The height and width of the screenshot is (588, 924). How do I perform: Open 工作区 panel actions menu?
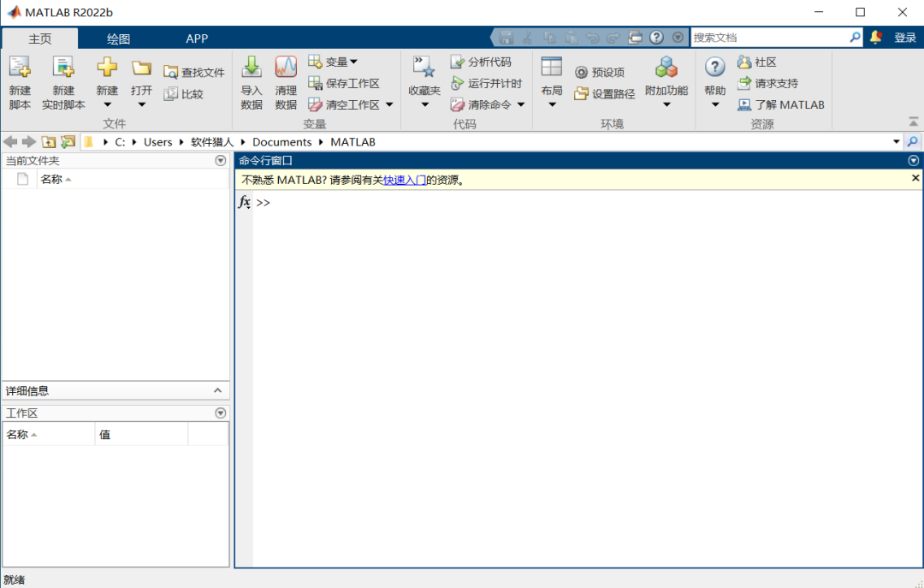click(x=221, y=413)
